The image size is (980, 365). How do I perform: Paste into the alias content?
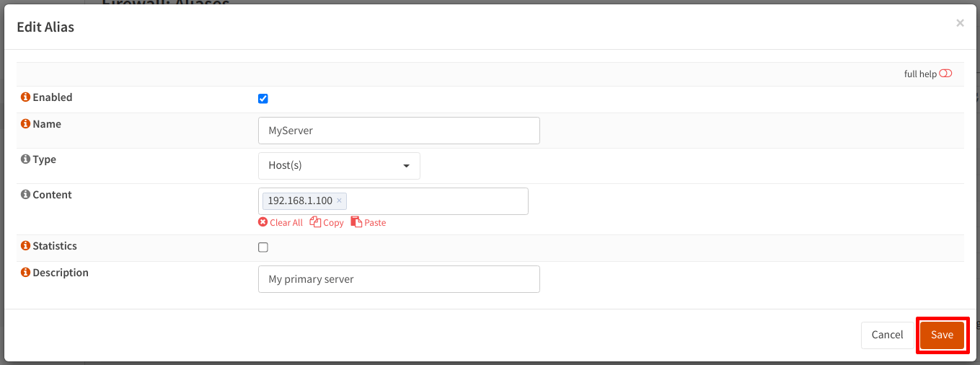[x=368, y=223]
